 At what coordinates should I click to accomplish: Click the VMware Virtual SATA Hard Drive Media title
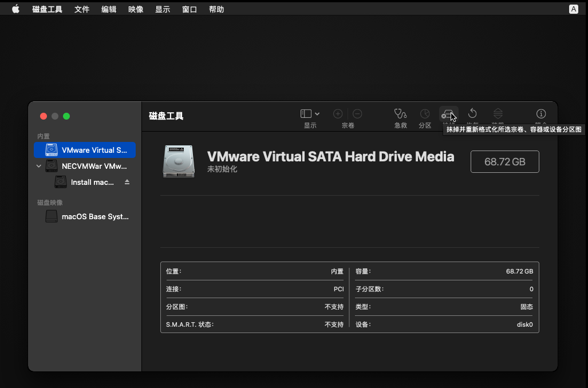330,157
